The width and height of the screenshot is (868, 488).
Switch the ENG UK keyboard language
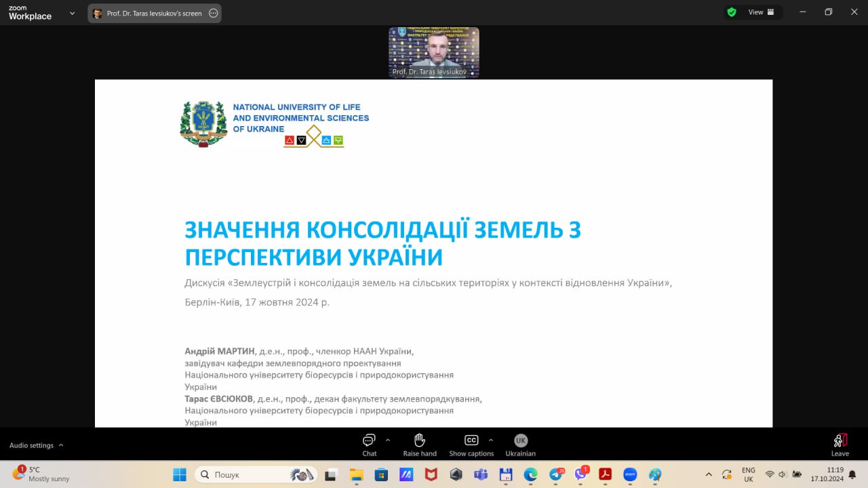pos(749,474)
